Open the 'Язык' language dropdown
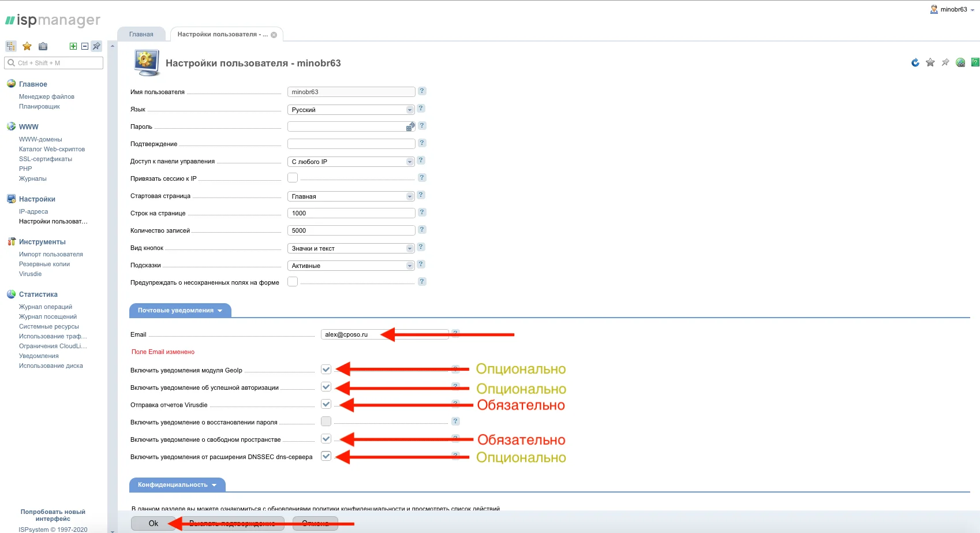Screen dimensions: 980x533 [351, 110]
